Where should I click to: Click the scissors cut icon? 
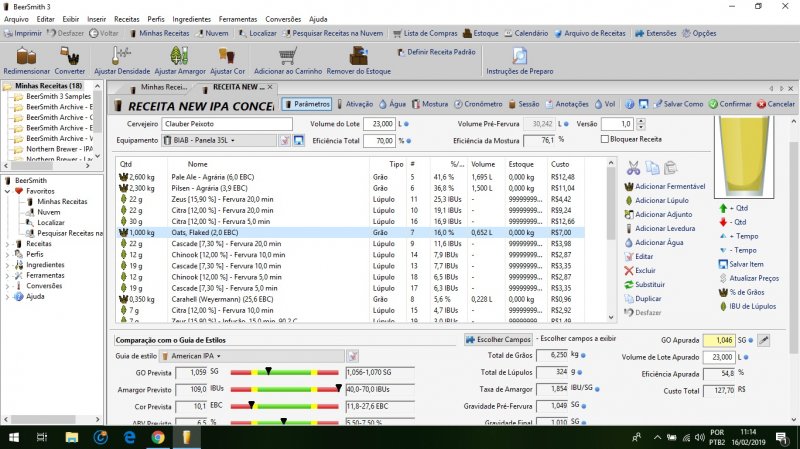click(x=633, y=167)
